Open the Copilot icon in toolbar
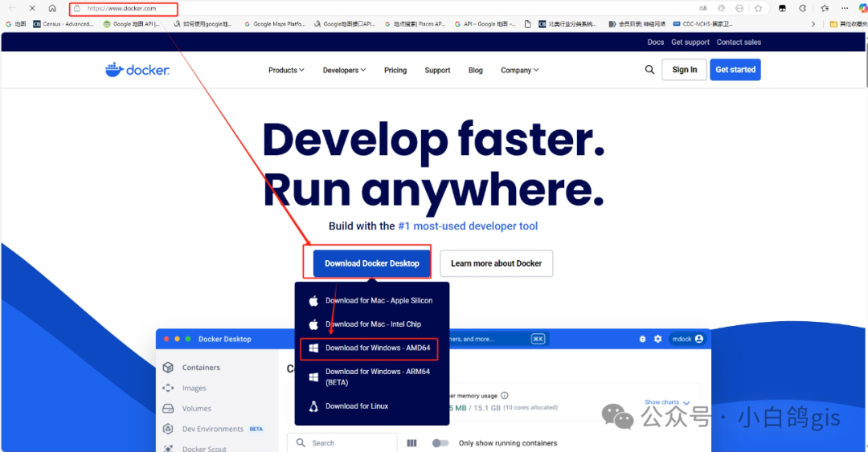This screenshot has height=452, width=868. [x=863, y=8]
